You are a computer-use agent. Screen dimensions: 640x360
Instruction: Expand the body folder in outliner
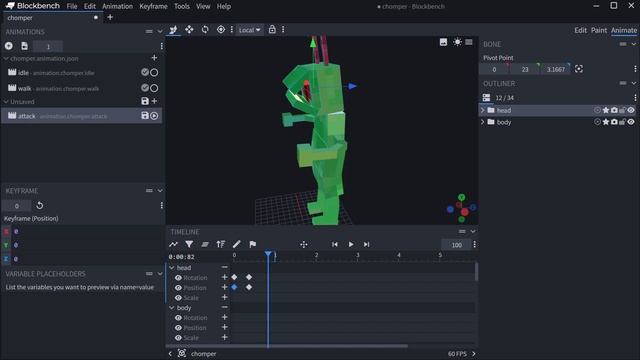(483, 122)
